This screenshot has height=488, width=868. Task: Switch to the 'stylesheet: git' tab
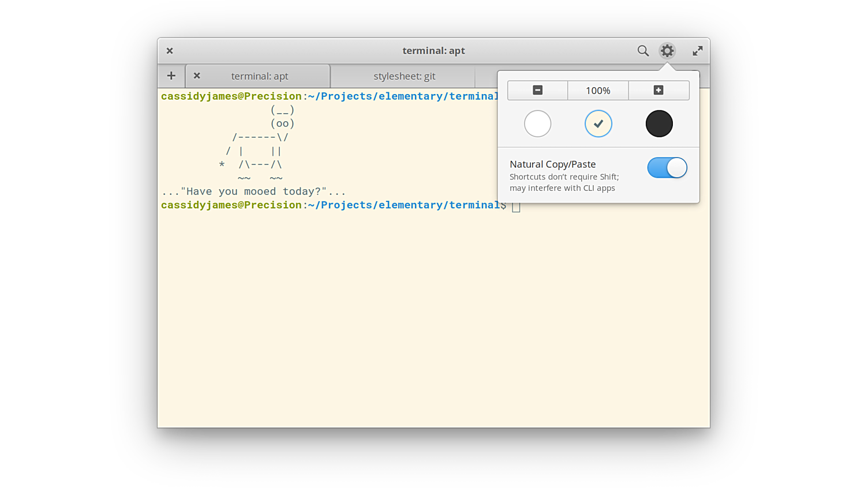pyautogui.click(x=404, y=76)
